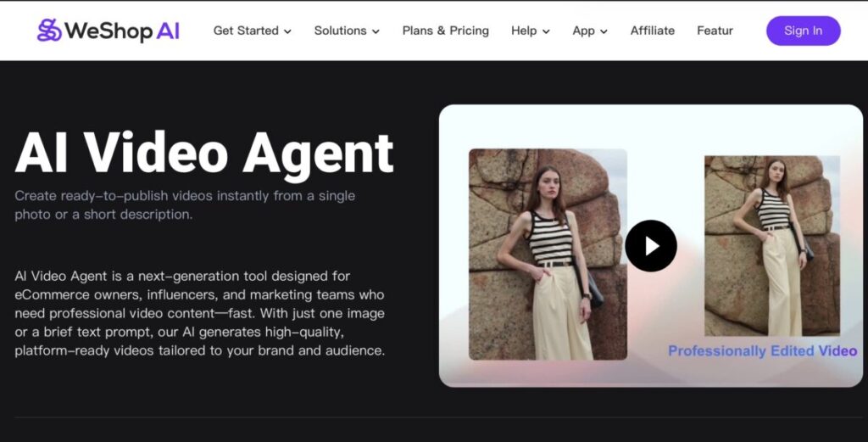Open the Help dropdown chevron
The image size is (868, 442).
tap(546, 31)
